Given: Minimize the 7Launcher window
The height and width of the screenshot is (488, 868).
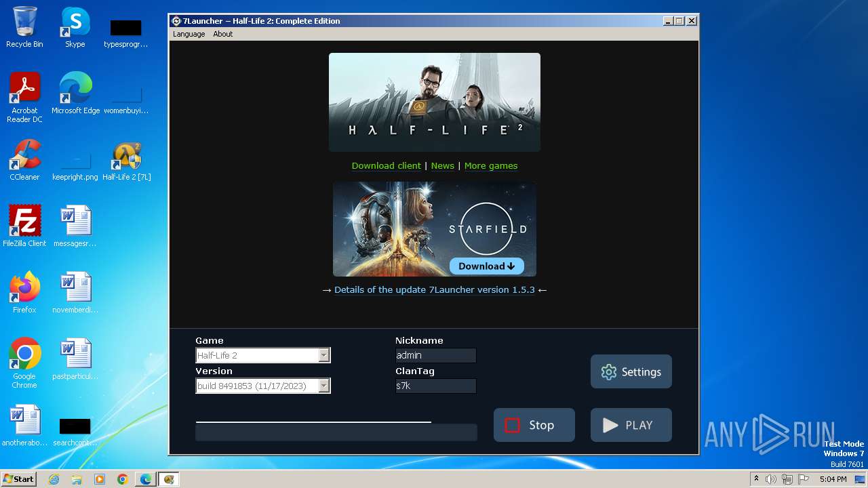Looking at the screenshot, I should tap(669, 21).
